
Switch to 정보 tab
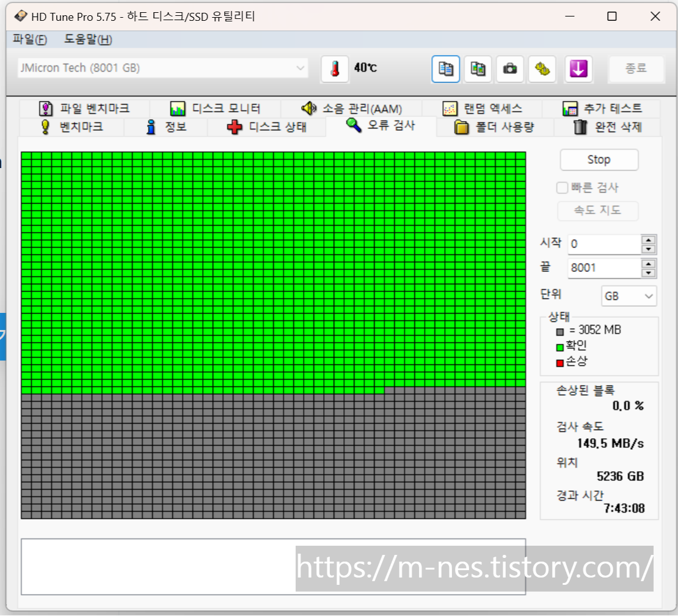pyautogui.click(x=166, y=127)
